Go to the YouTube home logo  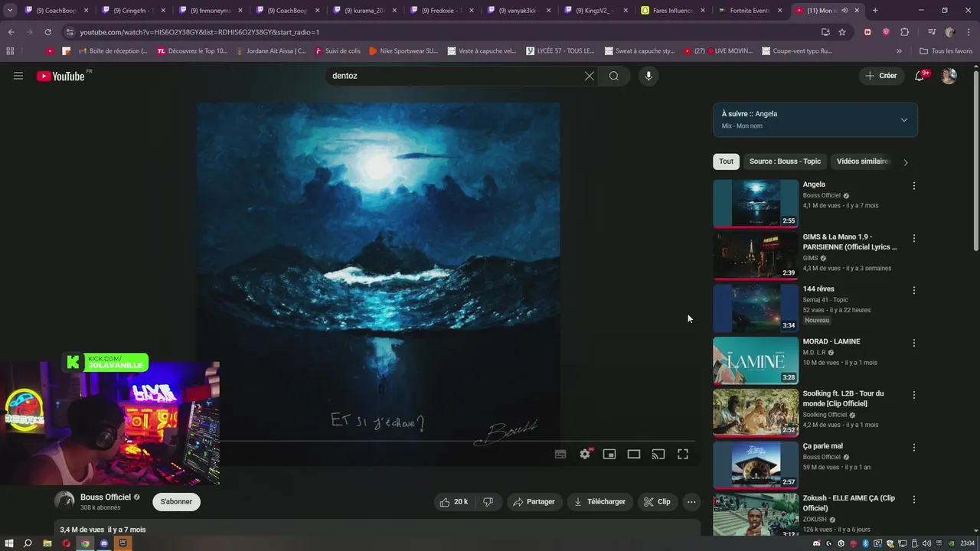pyautogui.click(x=60, y=76)
